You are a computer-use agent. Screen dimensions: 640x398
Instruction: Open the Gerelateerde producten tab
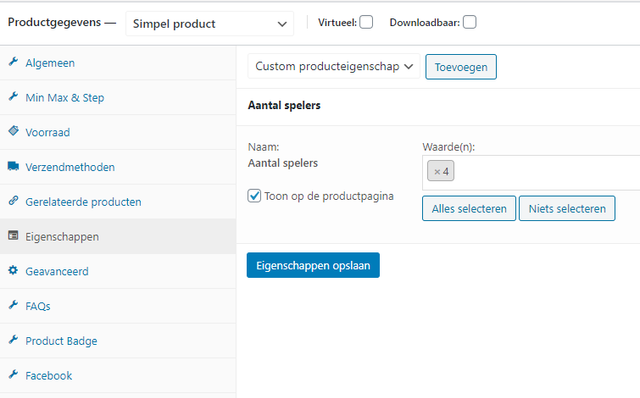point(118,202)
